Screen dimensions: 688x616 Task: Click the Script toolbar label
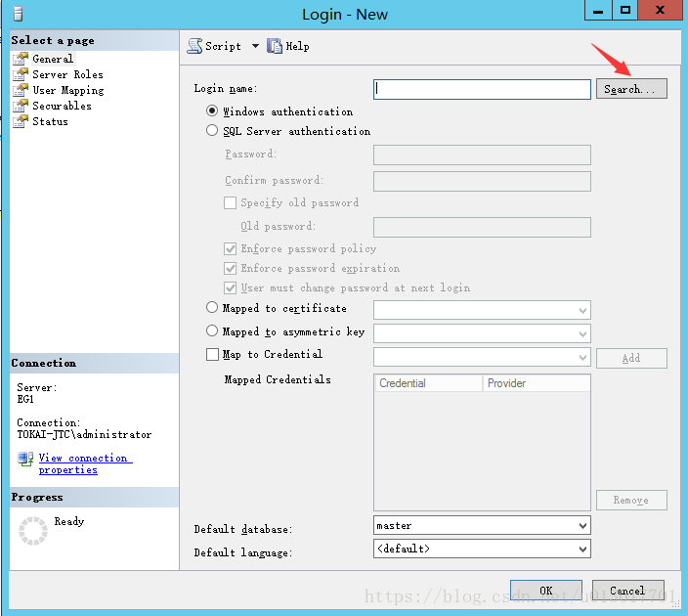223,46
